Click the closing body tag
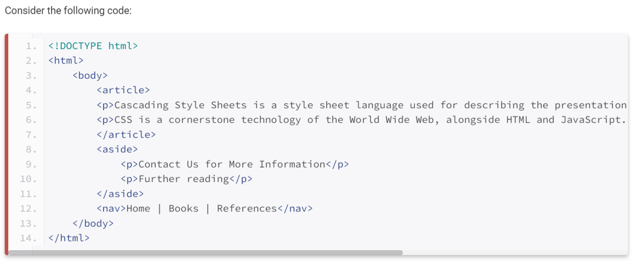Image resolution: width=644 pixels, height=265 pixels. (x=93, y=224)
